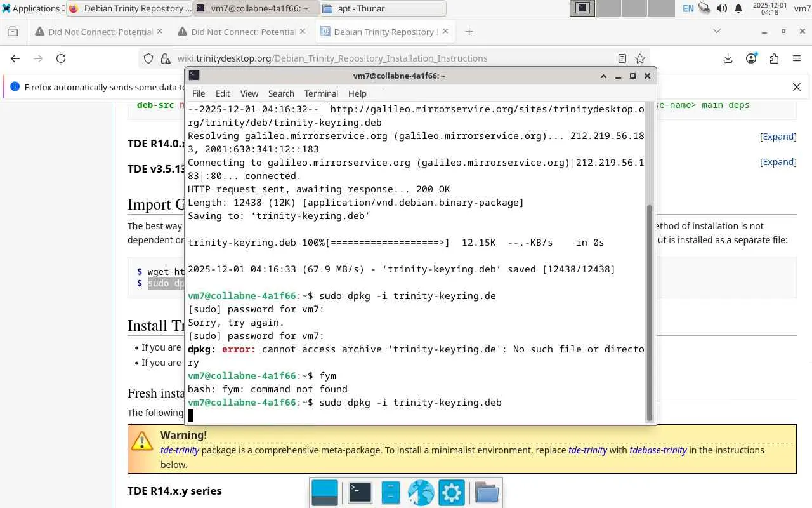Expand the TDE R14.0.x section
The width and height of the screenshot is (812, 508).
pos(778,137)
